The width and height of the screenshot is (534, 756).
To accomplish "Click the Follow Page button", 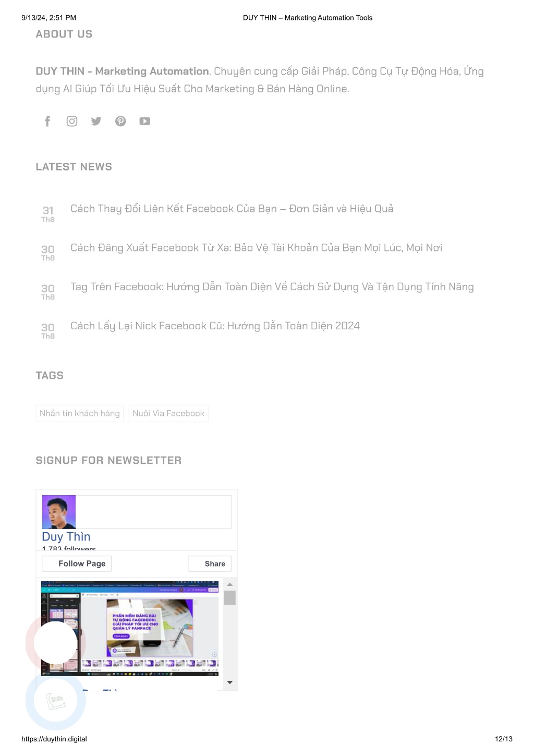I will pos(77,563).
